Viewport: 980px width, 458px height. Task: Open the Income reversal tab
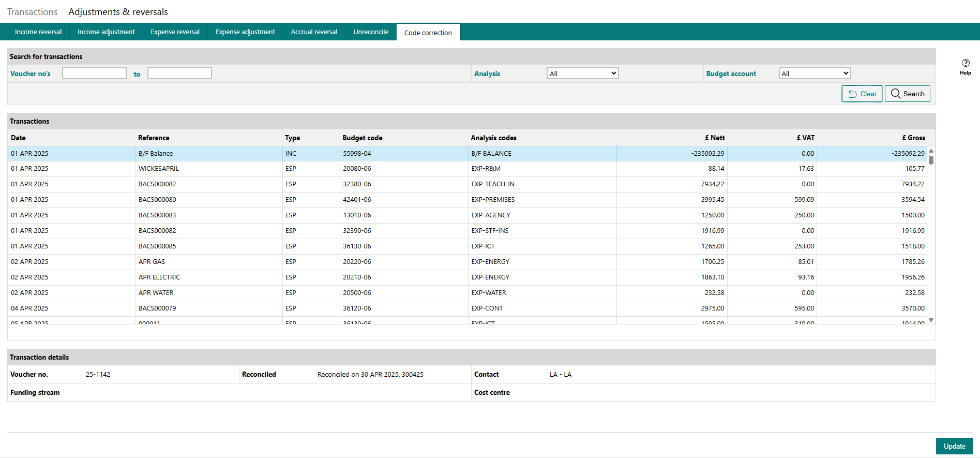click(x=38, y=32)
